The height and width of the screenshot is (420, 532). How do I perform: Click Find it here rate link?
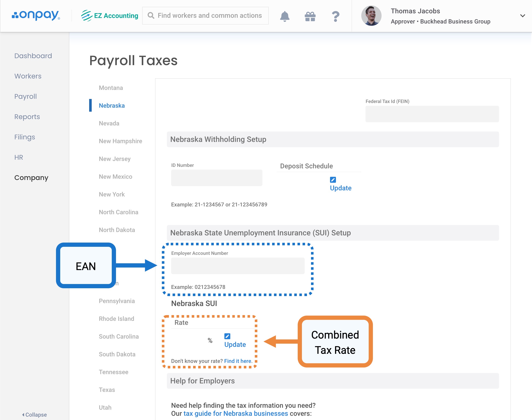pos(238,361)
